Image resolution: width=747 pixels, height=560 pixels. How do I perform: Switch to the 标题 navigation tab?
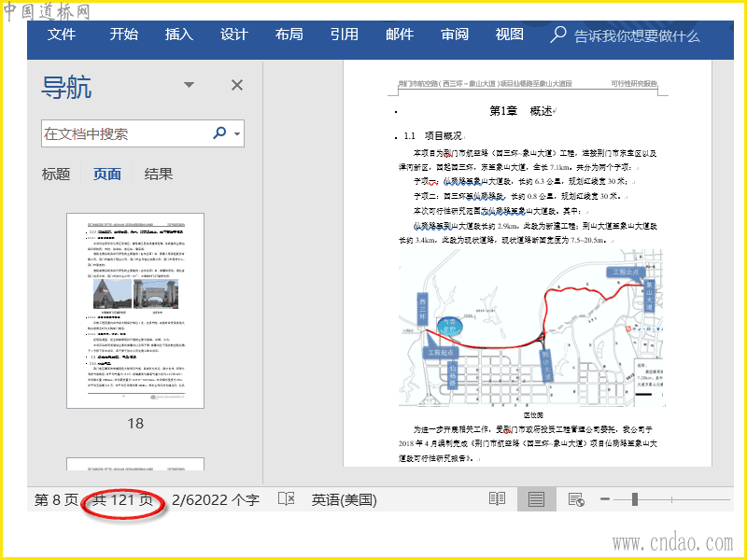tap(56, 175)
